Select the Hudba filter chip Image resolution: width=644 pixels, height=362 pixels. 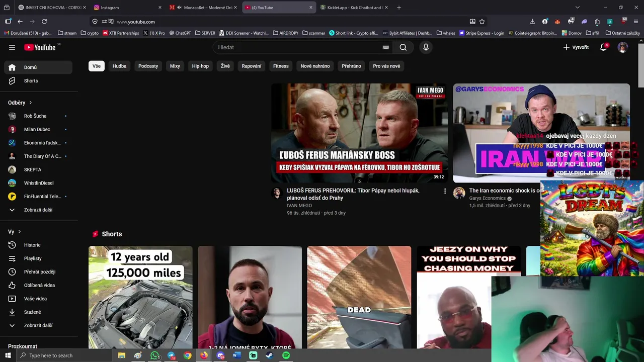pyautogui.click(x=119, y=66)
